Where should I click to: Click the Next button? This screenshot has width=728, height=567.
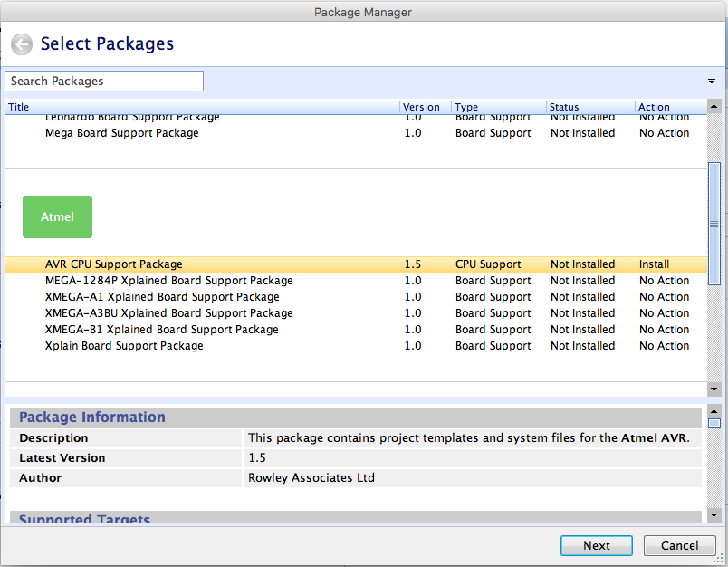(x=596, y=545)
